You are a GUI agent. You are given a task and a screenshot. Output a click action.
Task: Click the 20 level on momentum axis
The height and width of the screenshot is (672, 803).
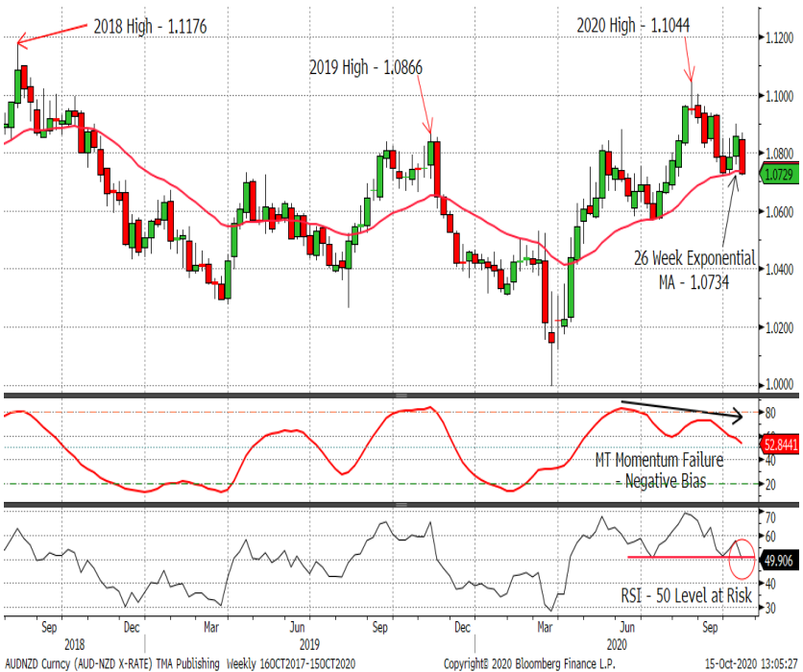pyautogui.click(x=770, y=484)
